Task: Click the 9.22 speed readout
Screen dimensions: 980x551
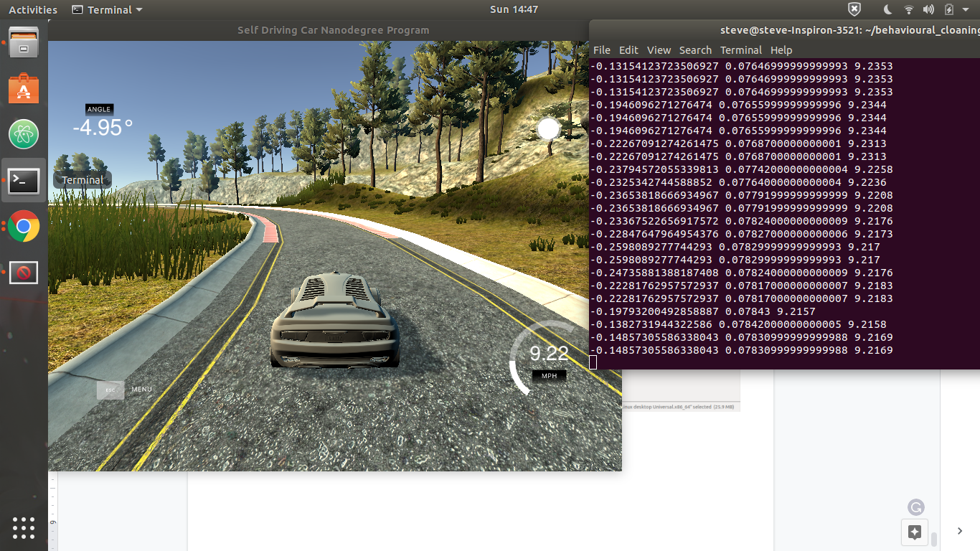Action: 549,353
